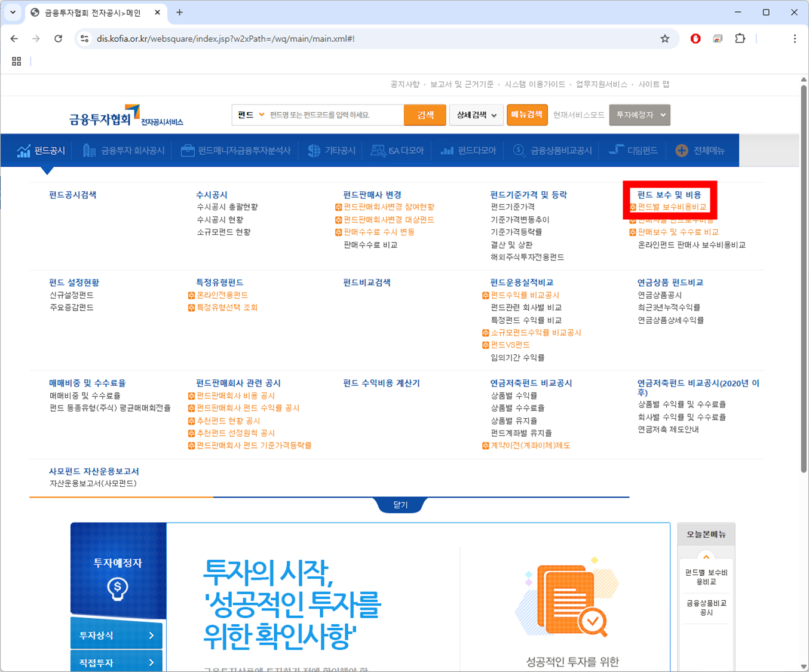Open the ISA 다모아 menu
The width and height of the screenshot is (809, 672).
397,151
